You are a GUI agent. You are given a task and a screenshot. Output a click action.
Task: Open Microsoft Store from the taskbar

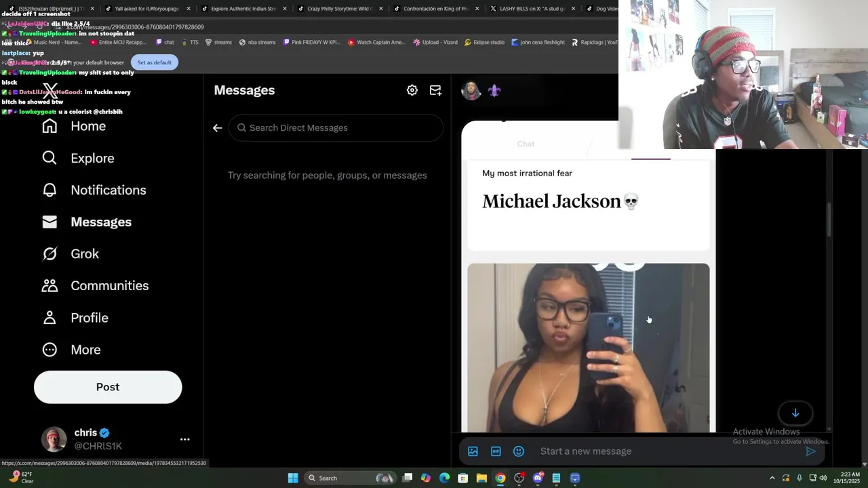point(463,478)
